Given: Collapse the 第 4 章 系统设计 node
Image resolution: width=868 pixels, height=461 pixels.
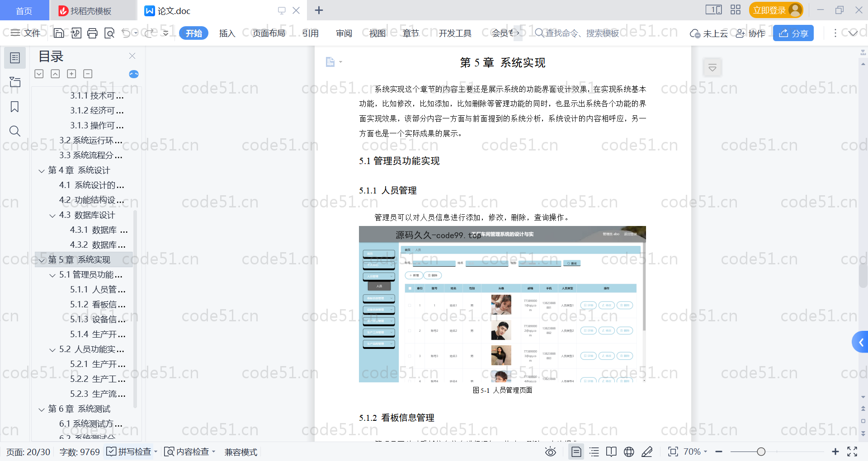Looking at the screenshot, I should (42, 171).
